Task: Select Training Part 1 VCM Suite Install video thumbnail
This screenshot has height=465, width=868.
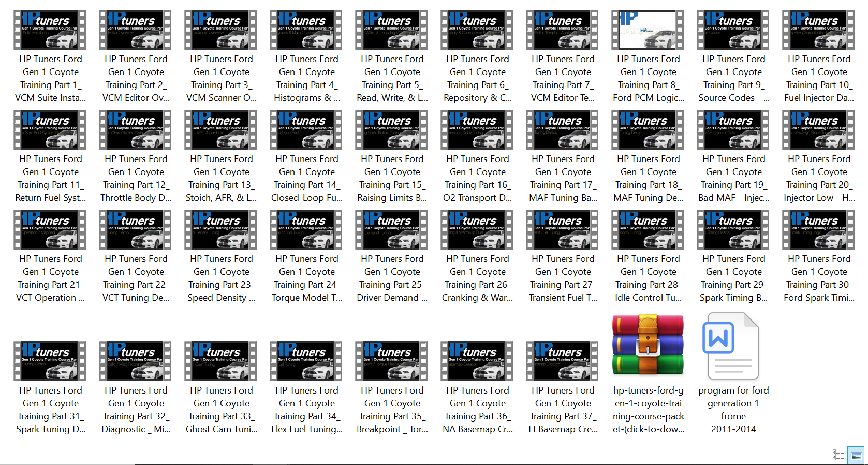Action: (50, 30)
